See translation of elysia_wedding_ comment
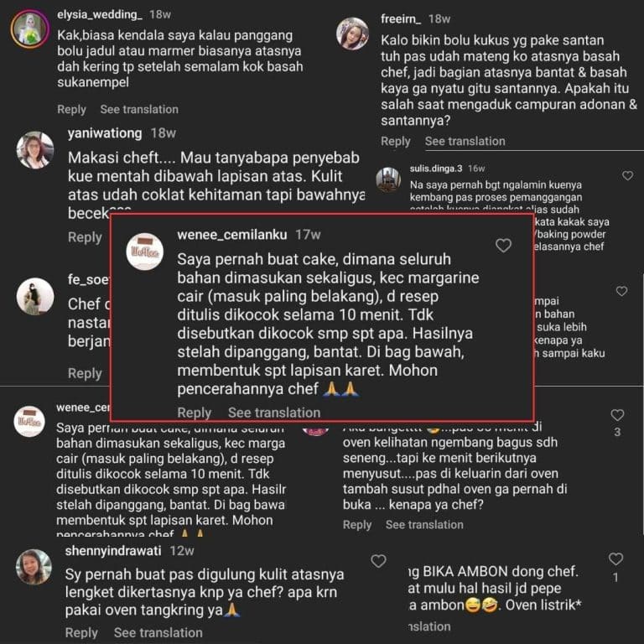This screenshot has height=644, width=644. tap(139, 109)
